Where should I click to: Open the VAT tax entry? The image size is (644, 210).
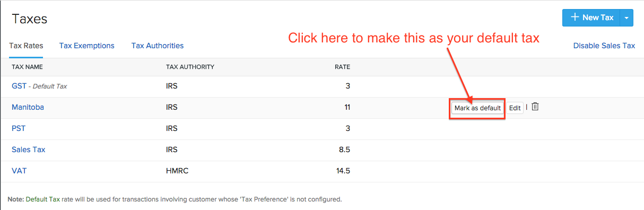[x=19, y=171]
